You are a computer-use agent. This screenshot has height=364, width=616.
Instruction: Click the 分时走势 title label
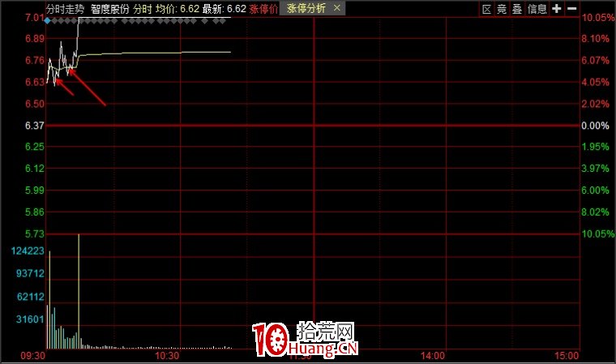(x=65, y=9)
